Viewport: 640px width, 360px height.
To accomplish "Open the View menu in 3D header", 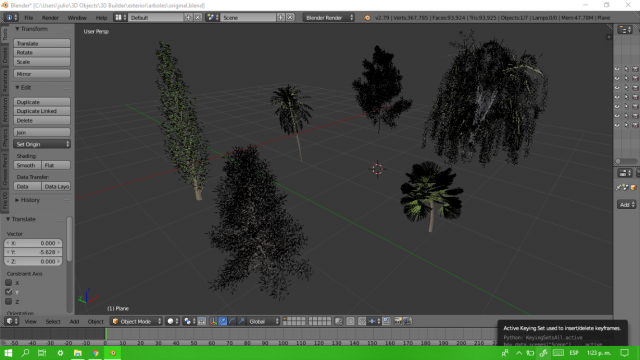I will (x=31, y=321).
